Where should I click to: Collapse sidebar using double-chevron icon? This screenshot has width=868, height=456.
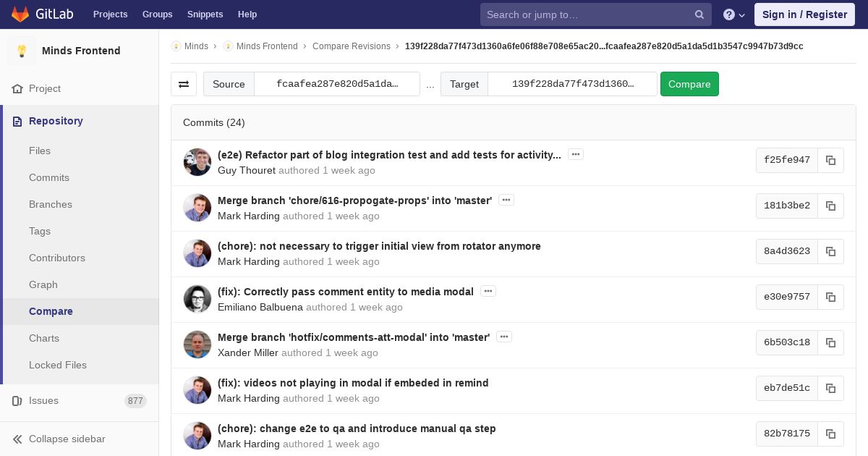(x=18, y=439)
